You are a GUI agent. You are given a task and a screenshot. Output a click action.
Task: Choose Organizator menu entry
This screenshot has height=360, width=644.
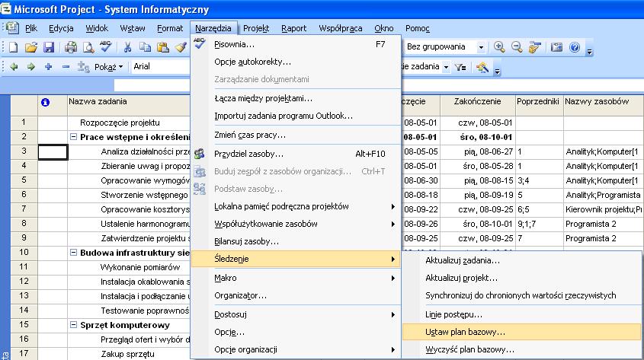[296, 295]
